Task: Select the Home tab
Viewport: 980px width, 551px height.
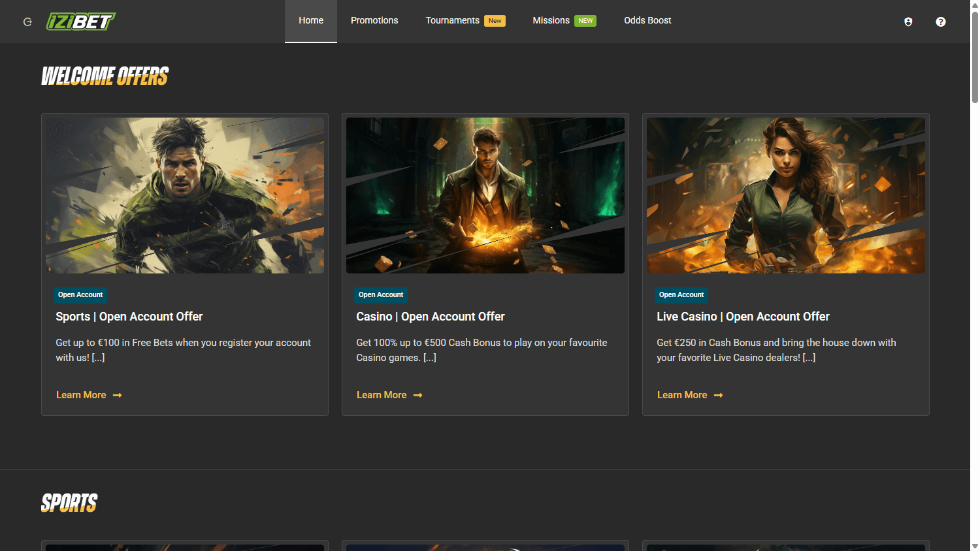Action: coord(311,21)
